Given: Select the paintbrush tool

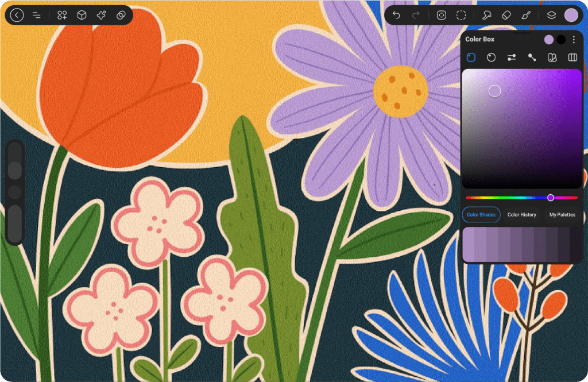Looking at the screenshot, I should [526, 16].
